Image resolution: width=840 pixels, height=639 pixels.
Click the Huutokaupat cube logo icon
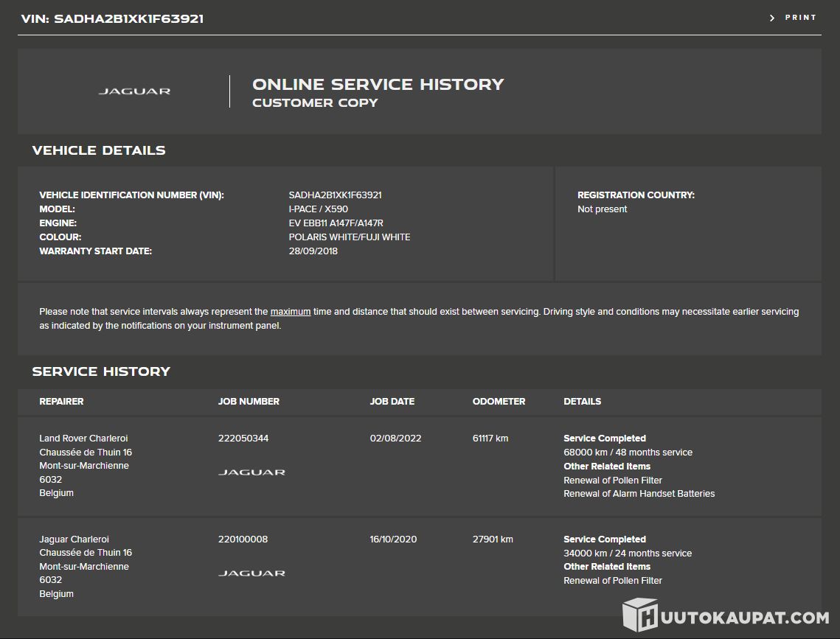[639, 615]
